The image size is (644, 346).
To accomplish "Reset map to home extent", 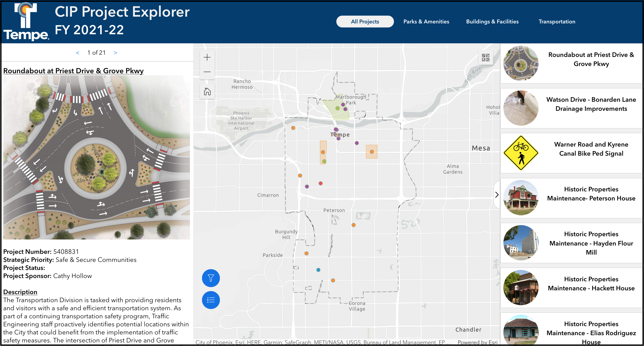I will pyautogui.click(x=207, y=91).
